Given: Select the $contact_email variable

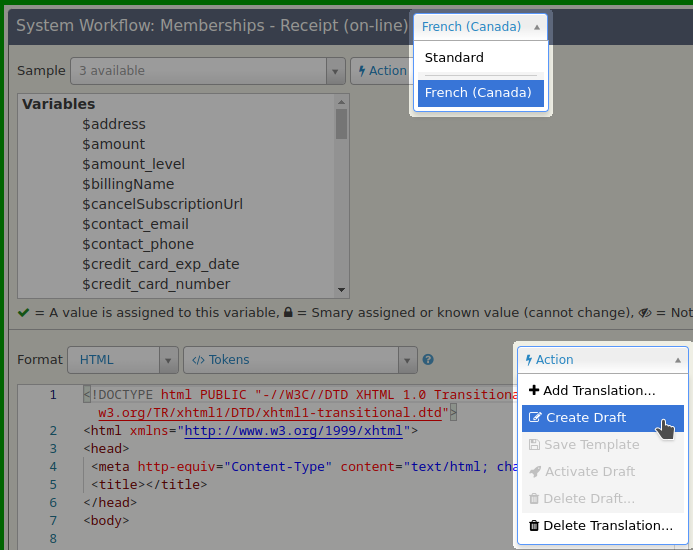Looking at the screenshot, I should 136,224.
